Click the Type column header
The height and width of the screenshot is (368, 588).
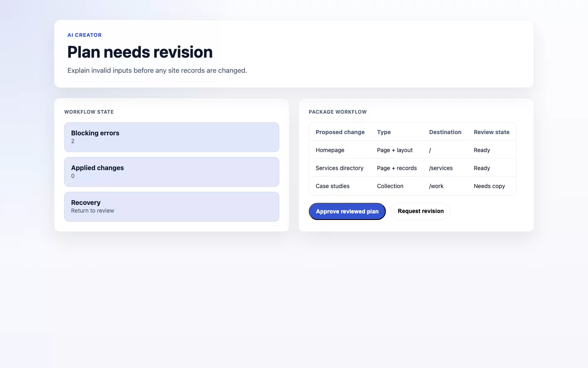pyautogui.click(x=384, y=132)
